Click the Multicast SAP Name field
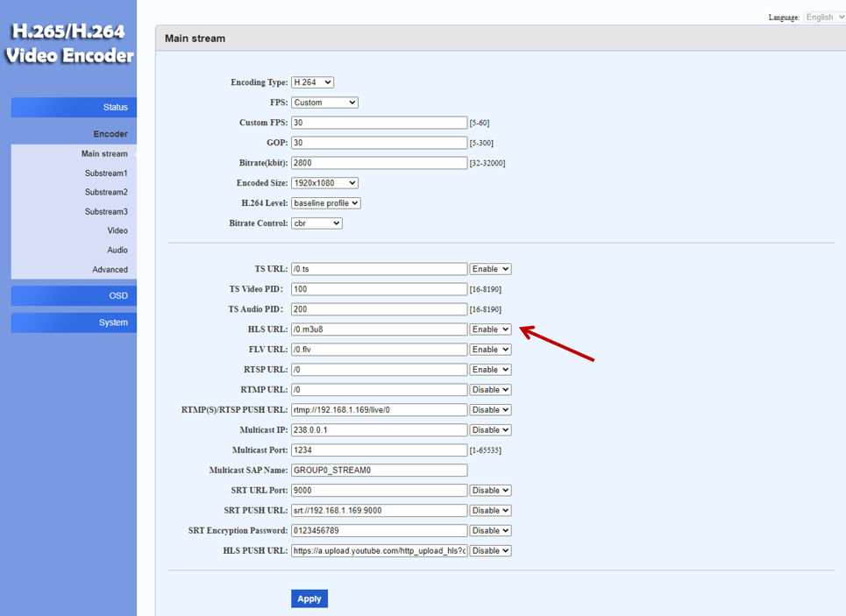This screenshot has width=846, height=616. point(380,471)
